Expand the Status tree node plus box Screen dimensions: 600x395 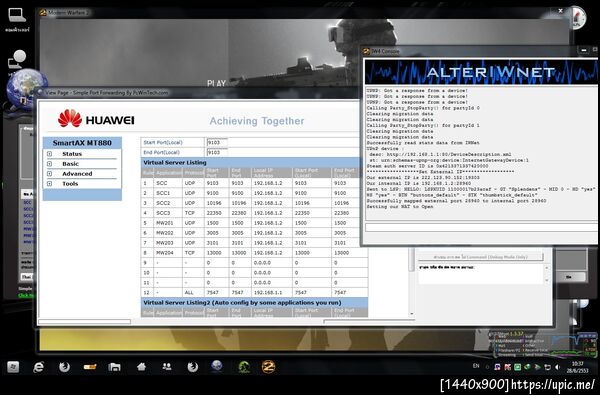coord(49,154)
